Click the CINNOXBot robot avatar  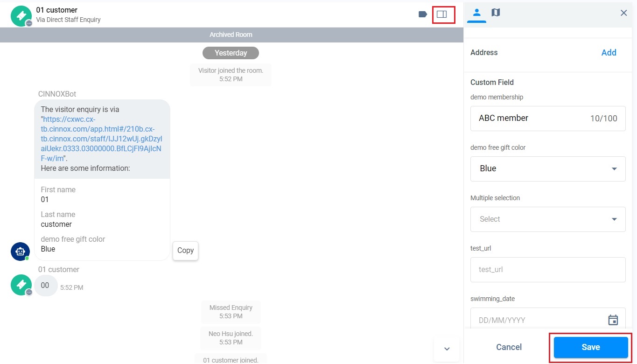[x=20, y=251]
